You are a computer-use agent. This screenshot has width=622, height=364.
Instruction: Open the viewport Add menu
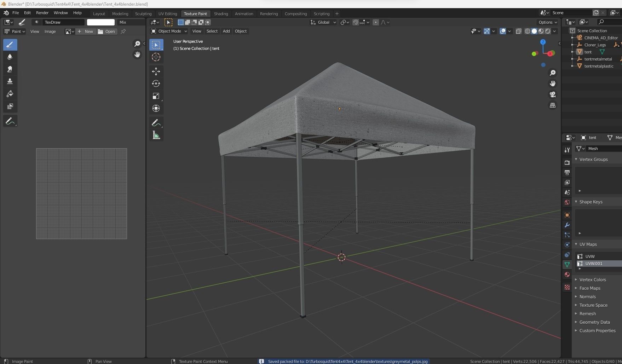226,31
